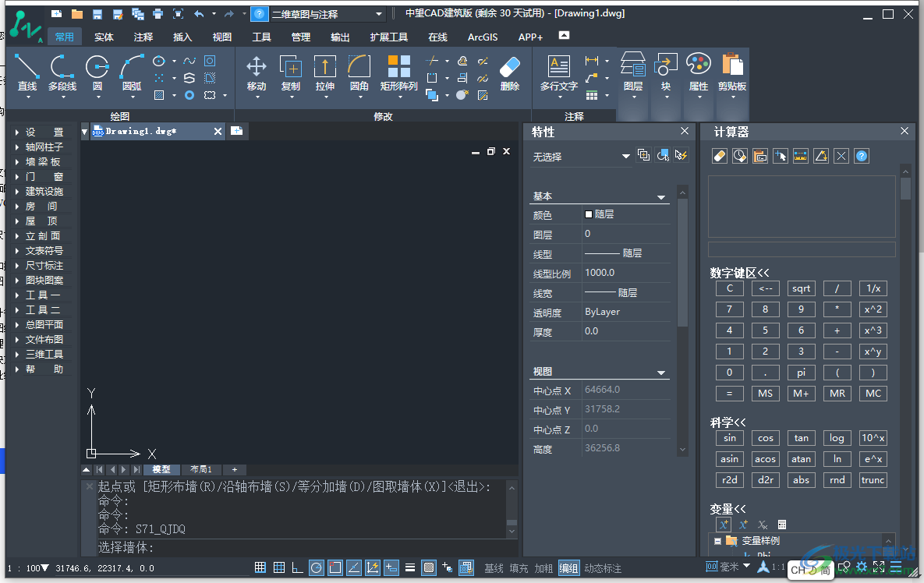Activate the 移动 move tool
The image size is (924, 583).
[257, 73]
